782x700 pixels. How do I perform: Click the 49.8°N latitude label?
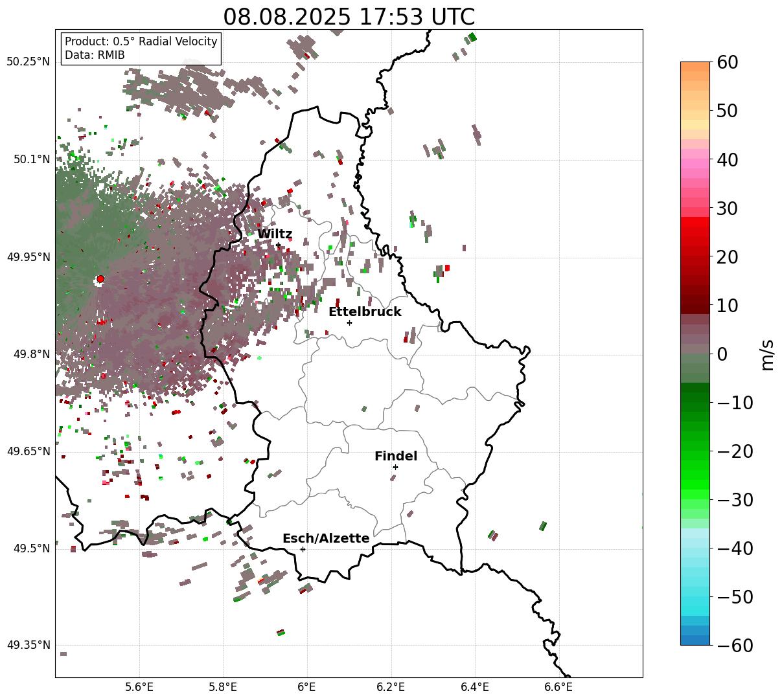[x=31, y=354]
